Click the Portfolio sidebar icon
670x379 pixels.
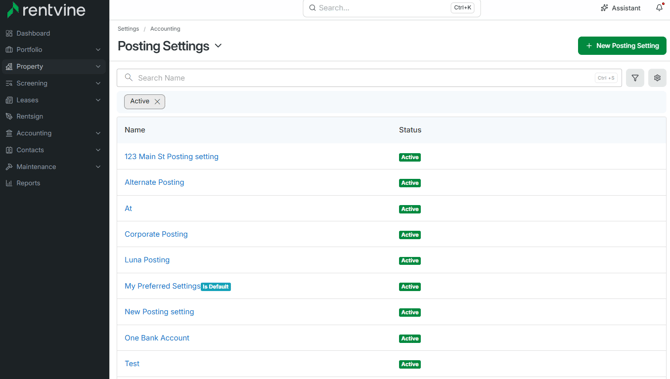coord(9,50)
